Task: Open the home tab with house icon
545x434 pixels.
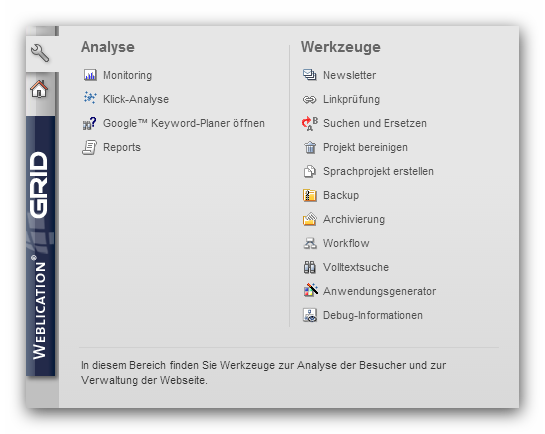Action: click(x=39, y=89)
